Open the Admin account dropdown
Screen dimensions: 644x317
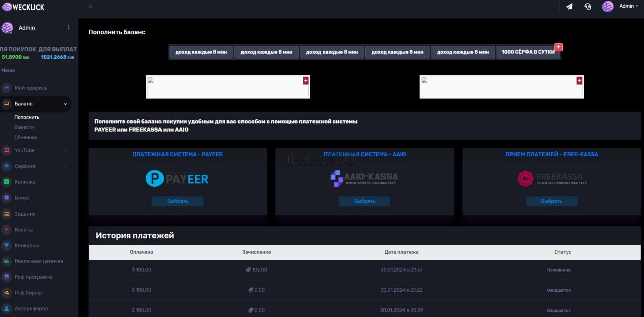[x=627, y=6]
